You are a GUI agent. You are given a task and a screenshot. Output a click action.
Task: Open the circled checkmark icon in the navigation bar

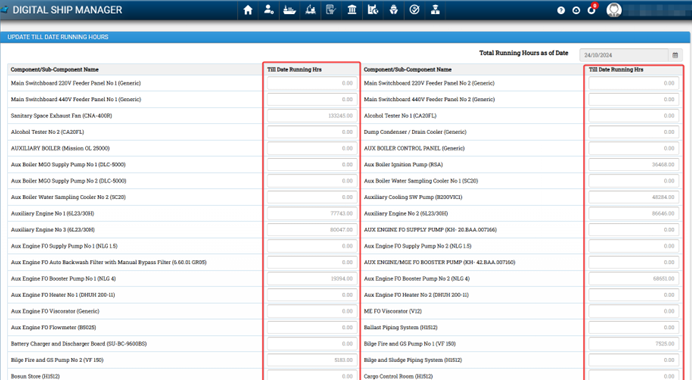coord(414,10)
